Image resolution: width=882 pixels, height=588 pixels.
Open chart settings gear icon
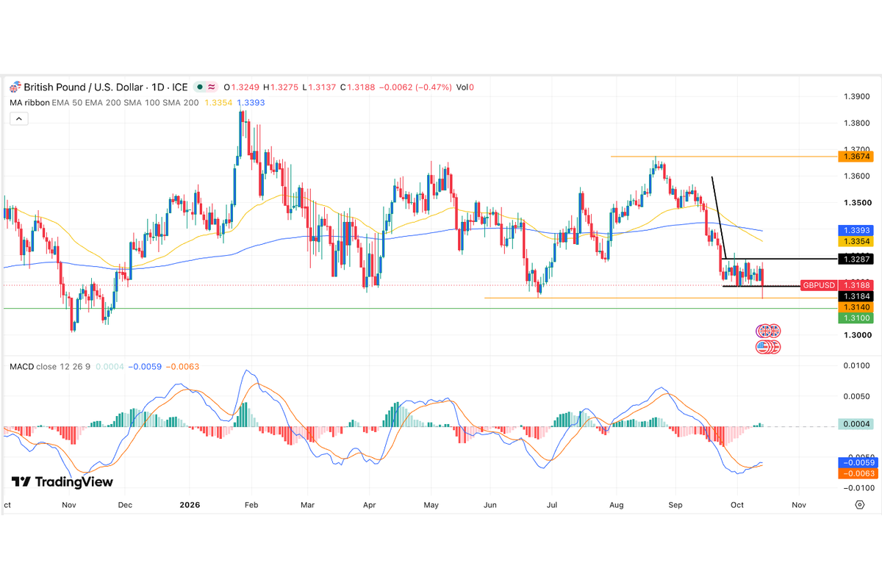point(859,505)
